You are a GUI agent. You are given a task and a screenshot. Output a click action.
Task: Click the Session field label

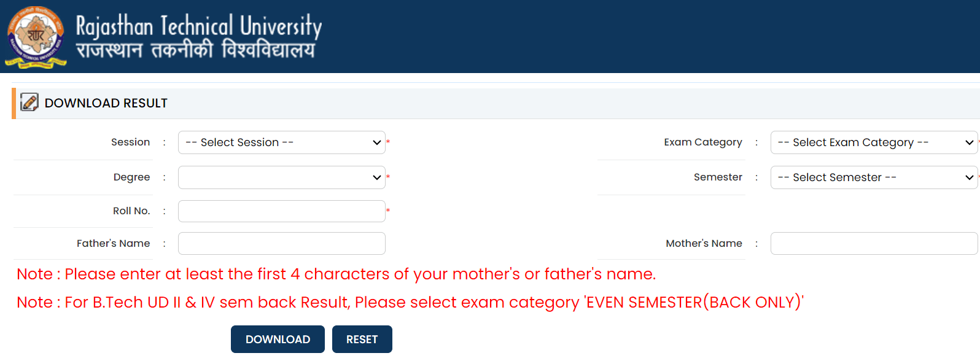tap(130, 142)
